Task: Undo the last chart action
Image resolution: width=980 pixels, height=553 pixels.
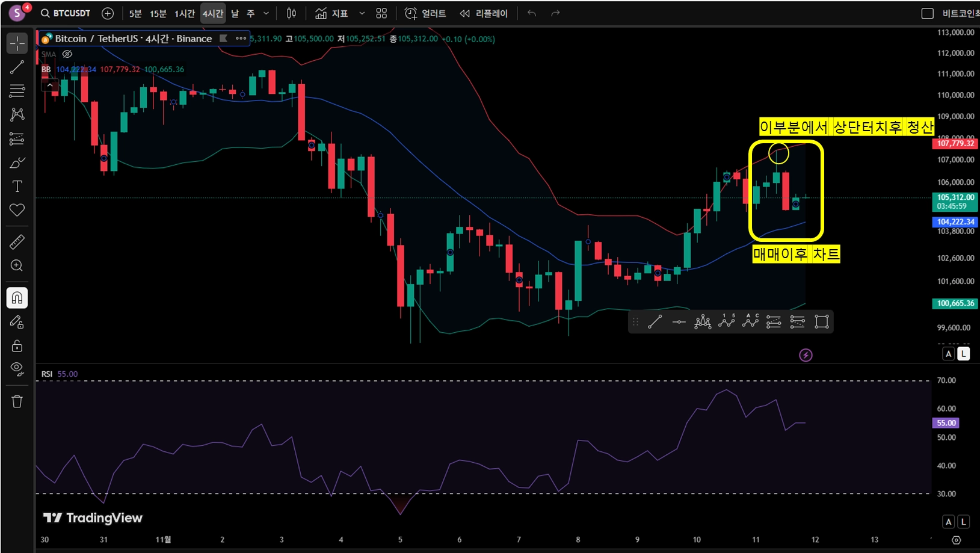Action: point(532,13)
